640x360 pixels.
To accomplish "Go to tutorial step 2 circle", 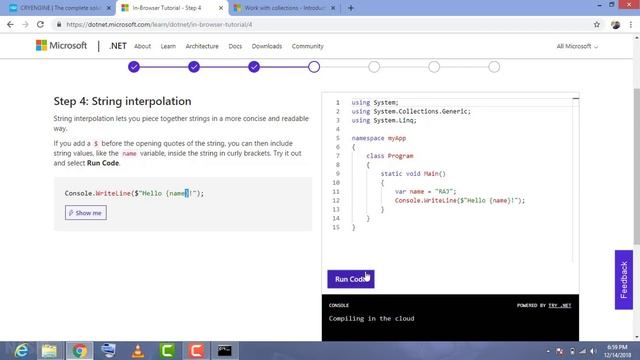I will click(x=194, y=67).
